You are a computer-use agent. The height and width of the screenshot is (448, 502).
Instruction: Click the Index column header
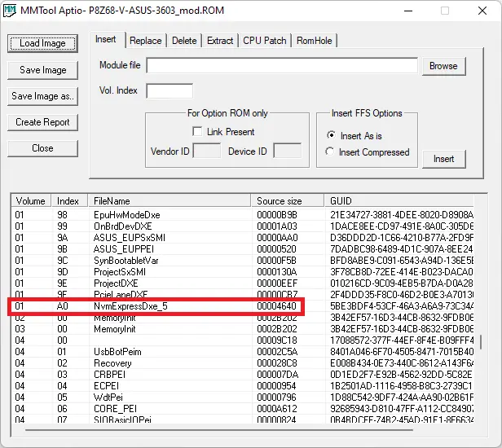click(x=69, y=201)
